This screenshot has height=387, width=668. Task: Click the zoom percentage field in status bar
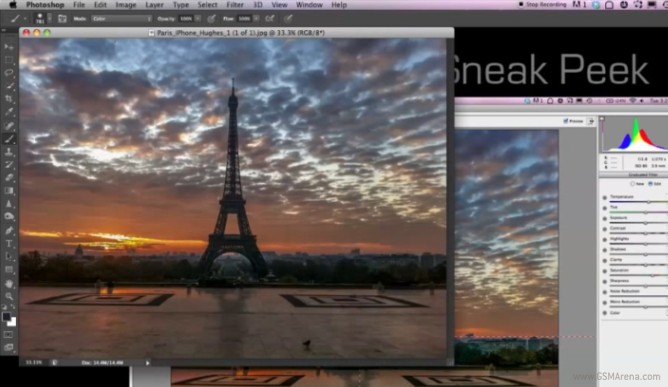[34, 363]
